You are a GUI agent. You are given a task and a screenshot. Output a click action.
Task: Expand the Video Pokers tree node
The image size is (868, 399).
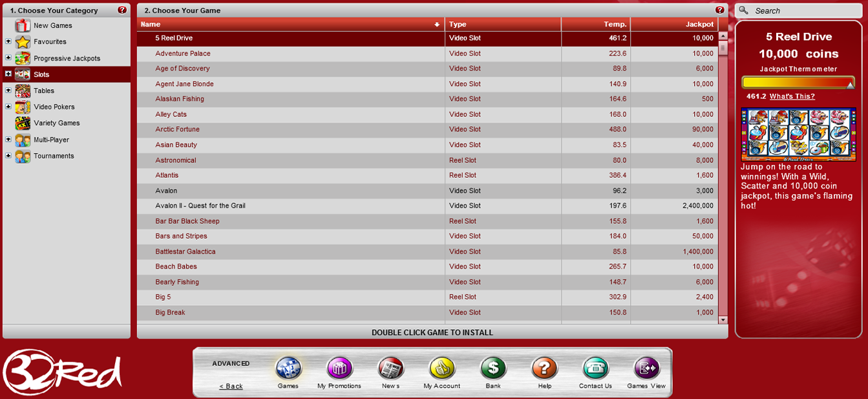[x=8, y=106]
